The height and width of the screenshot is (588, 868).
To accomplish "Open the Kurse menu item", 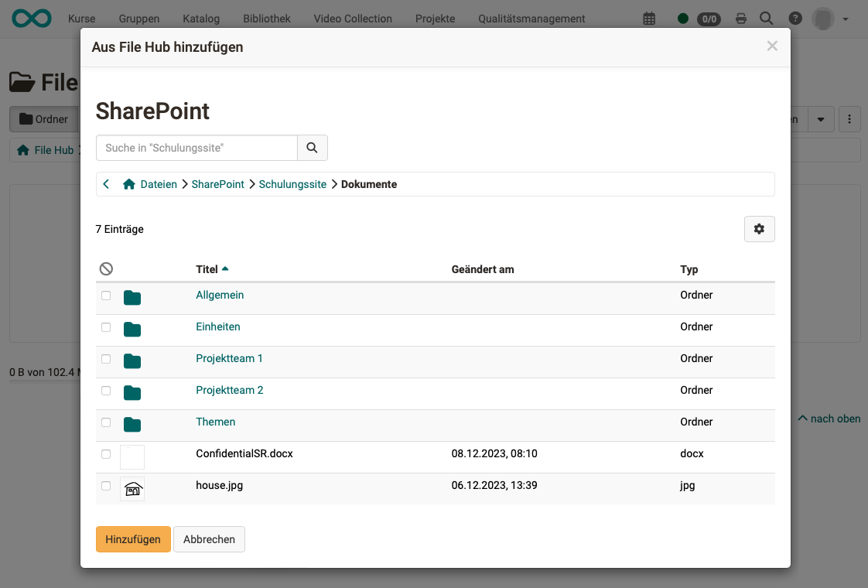I will (x=81, y=18).
